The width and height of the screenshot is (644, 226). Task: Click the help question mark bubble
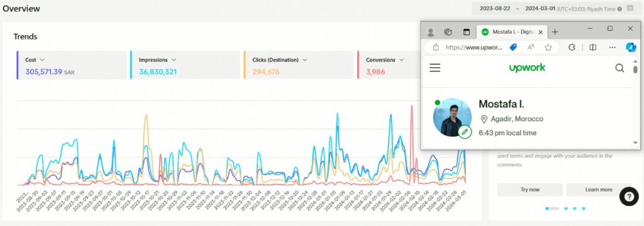coord(629,196)
